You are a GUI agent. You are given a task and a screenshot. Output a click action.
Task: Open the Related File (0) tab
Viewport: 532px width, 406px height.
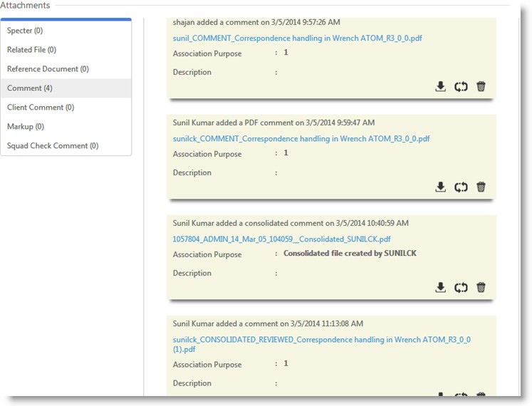click(x=66, y=50)
